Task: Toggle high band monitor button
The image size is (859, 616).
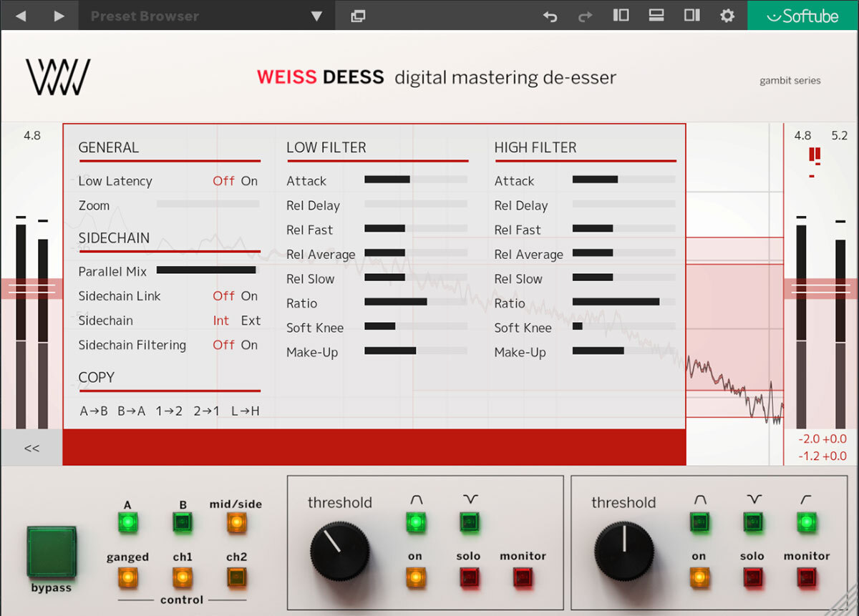Action: point(807,577)
